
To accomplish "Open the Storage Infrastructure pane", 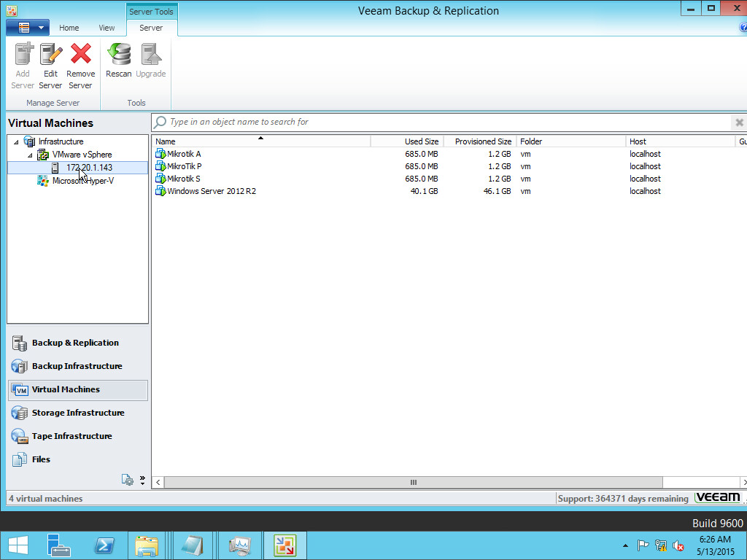I will [78, 413].
